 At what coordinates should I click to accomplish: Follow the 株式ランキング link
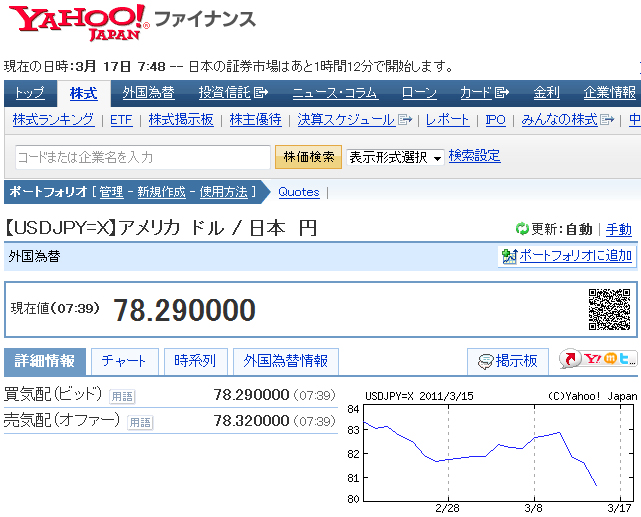point(54,120)
